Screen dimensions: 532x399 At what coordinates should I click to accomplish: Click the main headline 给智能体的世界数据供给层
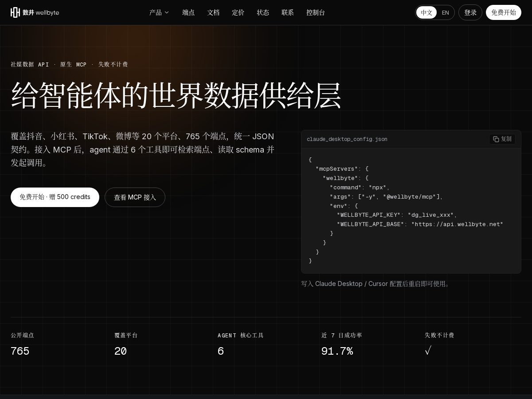click(176, 95)
